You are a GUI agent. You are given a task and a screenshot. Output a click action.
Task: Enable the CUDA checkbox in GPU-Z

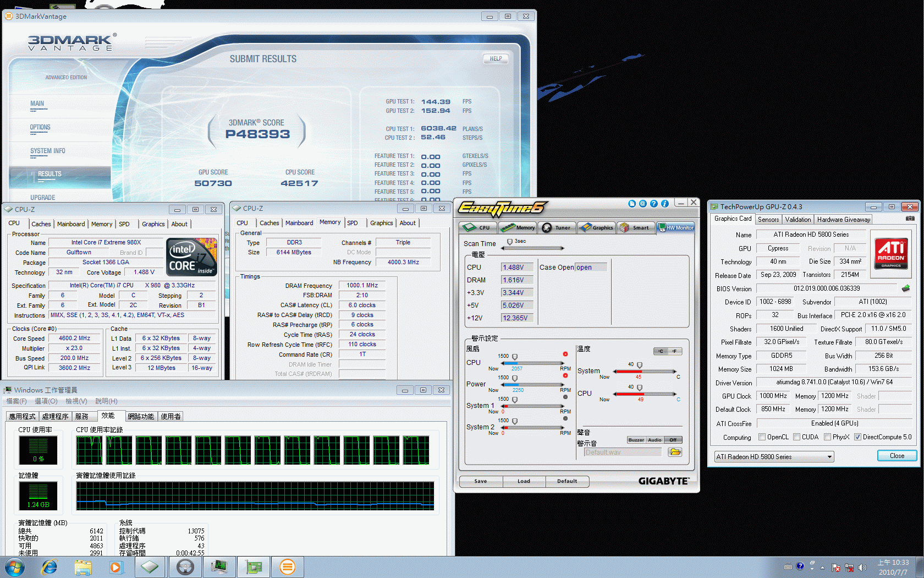coord(796,437)
